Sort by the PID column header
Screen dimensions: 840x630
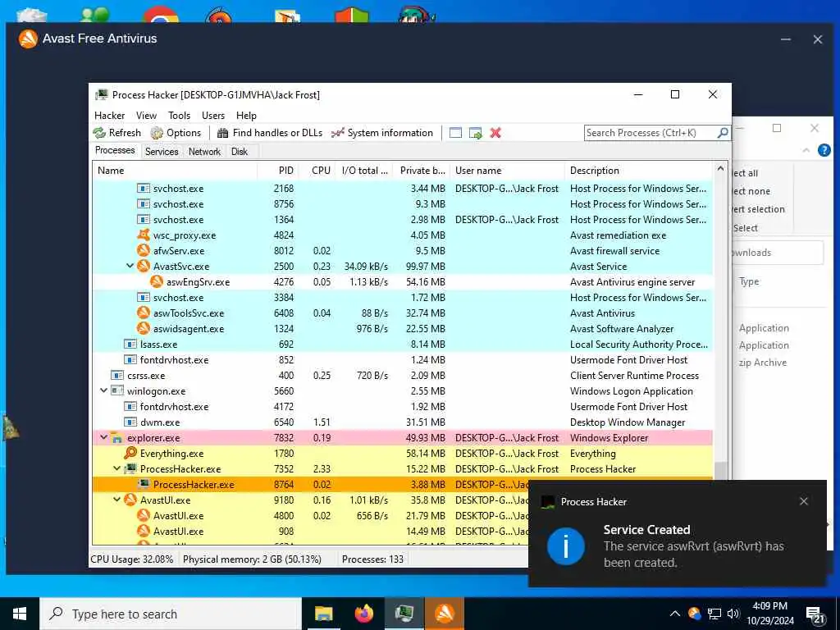tap(278, 171)
